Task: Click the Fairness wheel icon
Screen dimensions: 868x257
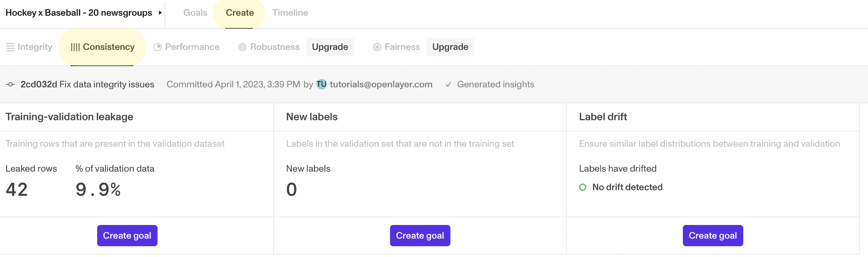Action: click(x=377, y=47)
